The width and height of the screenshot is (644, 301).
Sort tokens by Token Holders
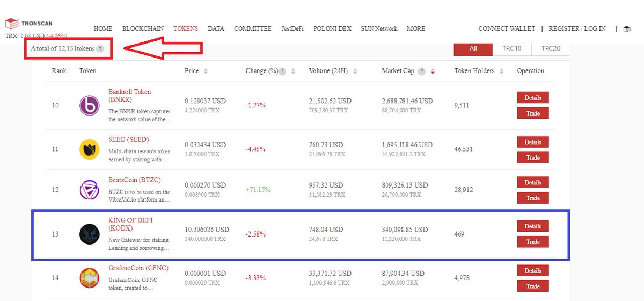click(x=501, y=71)
